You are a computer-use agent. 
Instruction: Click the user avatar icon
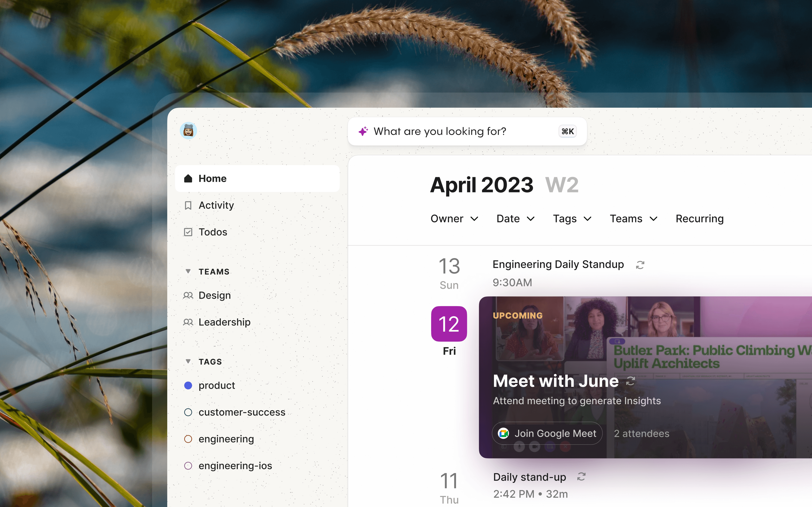pos(188,131)
